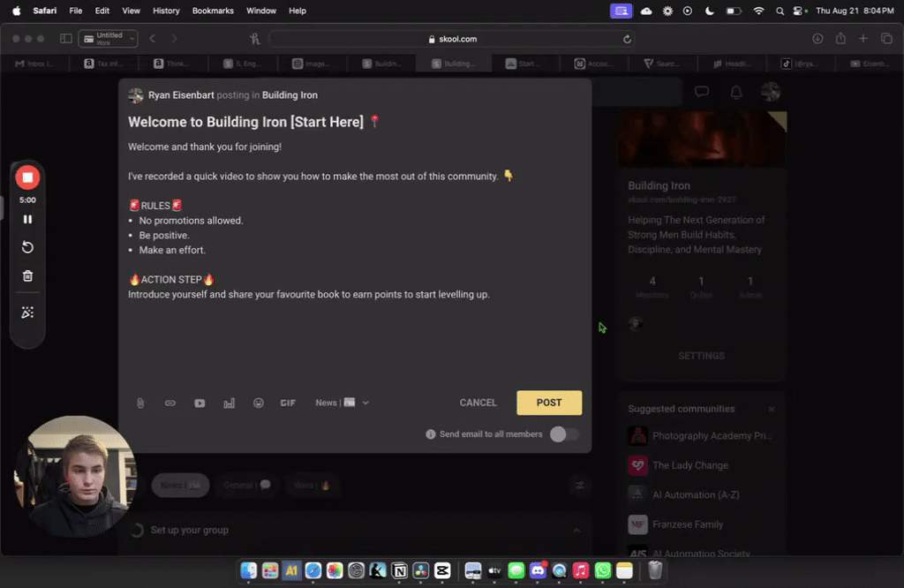Screen dimensions: 904x588
Task: Click the skool.com/building-iron-2927 URL
Action: coord(682,200)
